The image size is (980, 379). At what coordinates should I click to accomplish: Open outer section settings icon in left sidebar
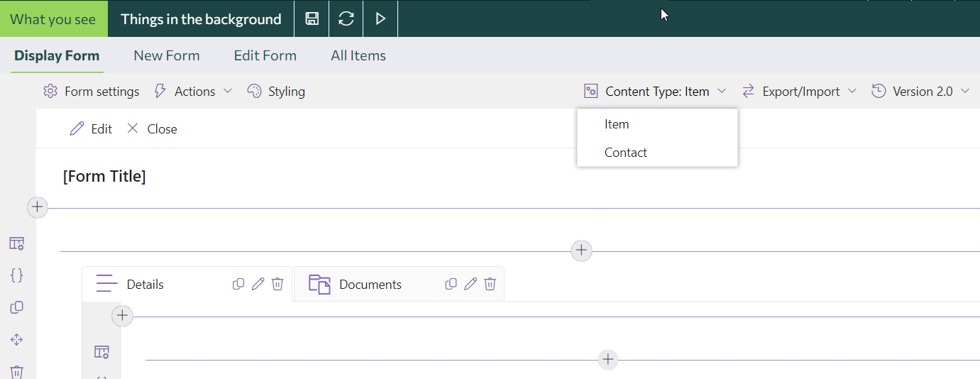[x=17, y=243]
